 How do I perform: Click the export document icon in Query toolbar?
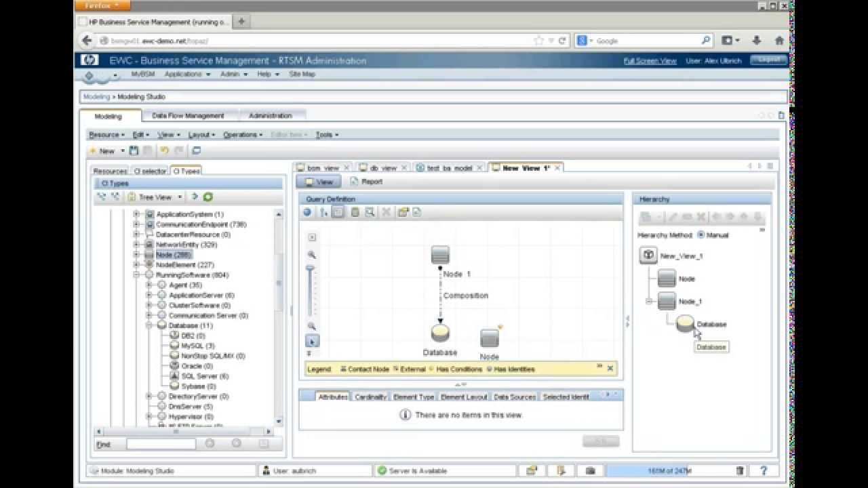(x=416, y=212)
